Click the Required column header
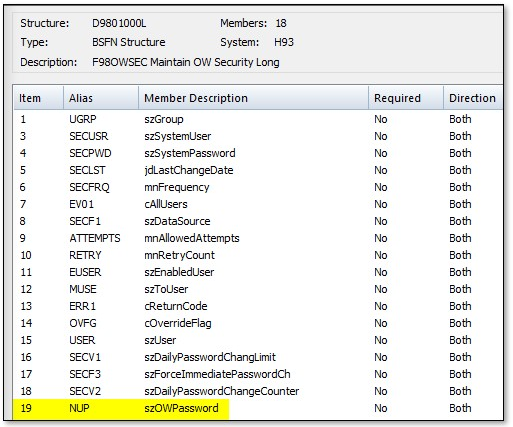Image resolution: width=513 pixels, height=427 pixels. click(406, 98)
